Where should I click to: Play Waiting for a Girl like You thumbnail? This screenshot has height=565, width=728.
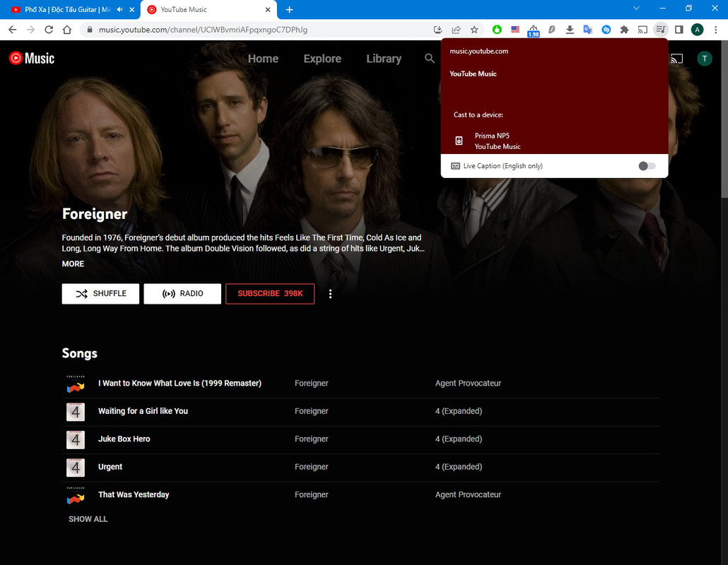76,412
